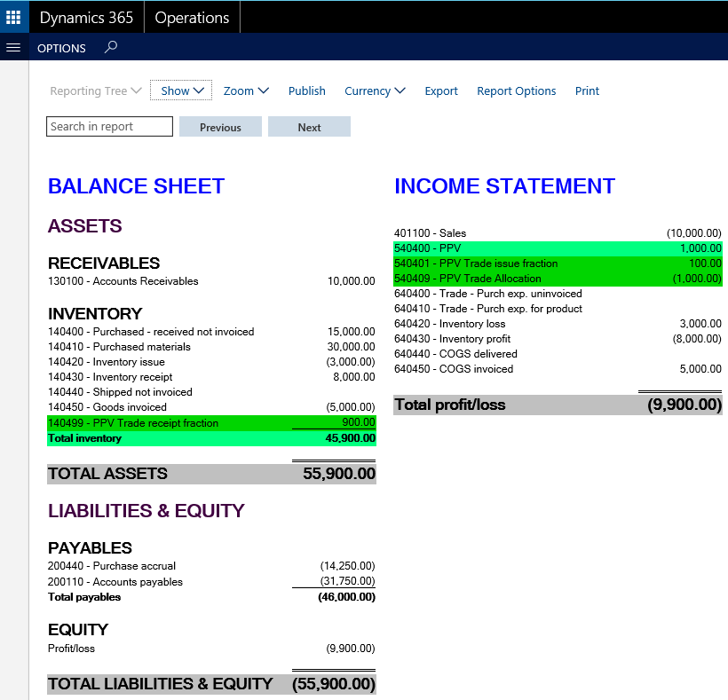
Task: Select the 130100 Accounts Receivables line
Action: (123, 281)
